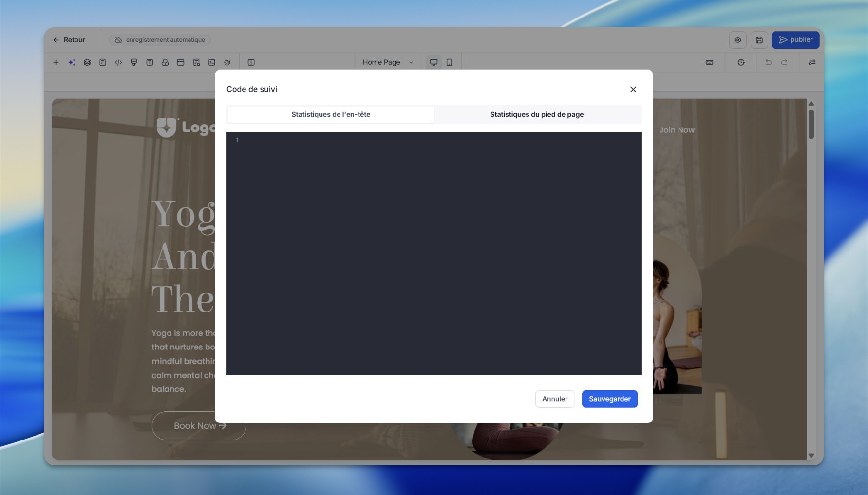
Task: Click the floppy disk save icon
Action: (759, 40)
